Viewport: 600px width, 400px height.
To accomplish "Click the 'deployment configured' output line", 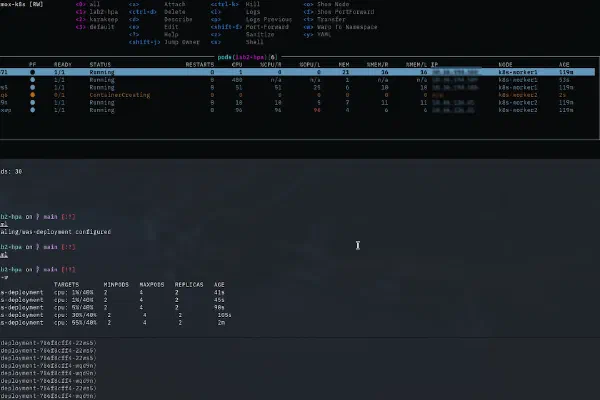I will 55,231.
